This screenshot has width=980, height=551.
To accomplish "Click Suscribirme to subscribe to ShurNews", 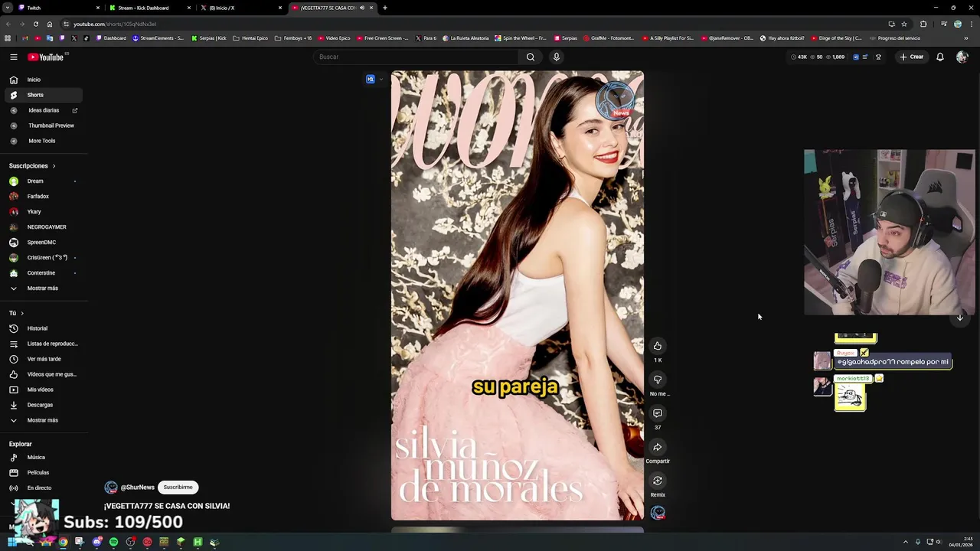I will click(178, 487).
